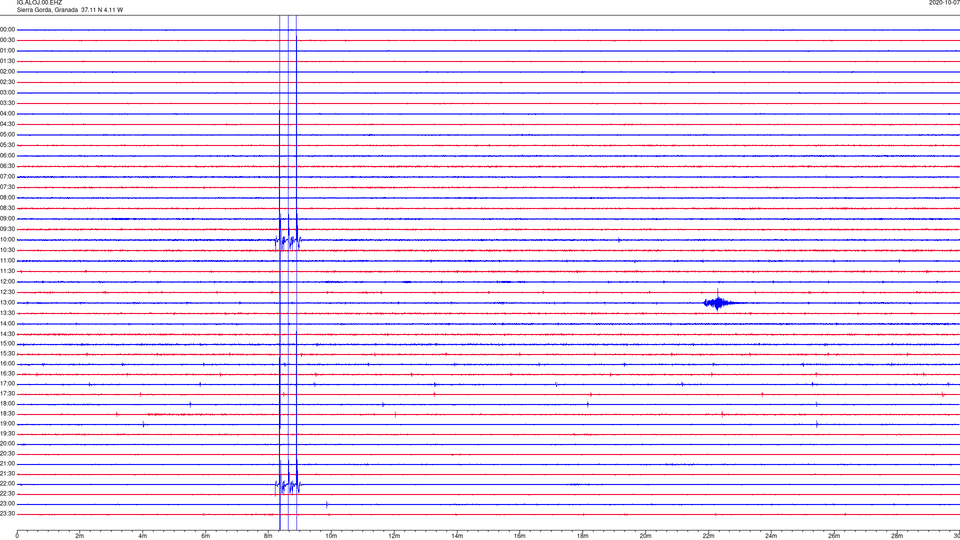Image resolution: width=960 pixels, height=540 pixels.
Task: Select the 20m axis tick label
Action: tap(645, 536)
